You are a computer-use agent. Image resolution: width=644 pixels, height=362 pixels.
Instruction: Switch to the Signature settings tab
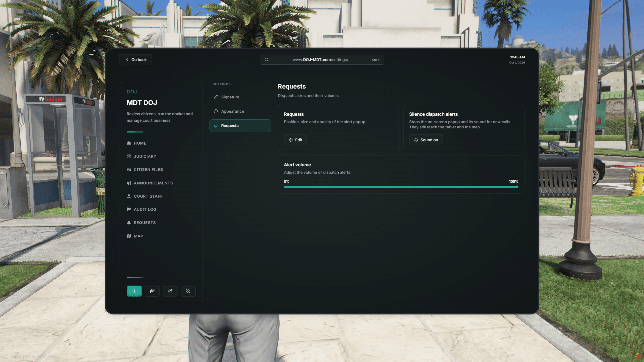coord(240,97)
